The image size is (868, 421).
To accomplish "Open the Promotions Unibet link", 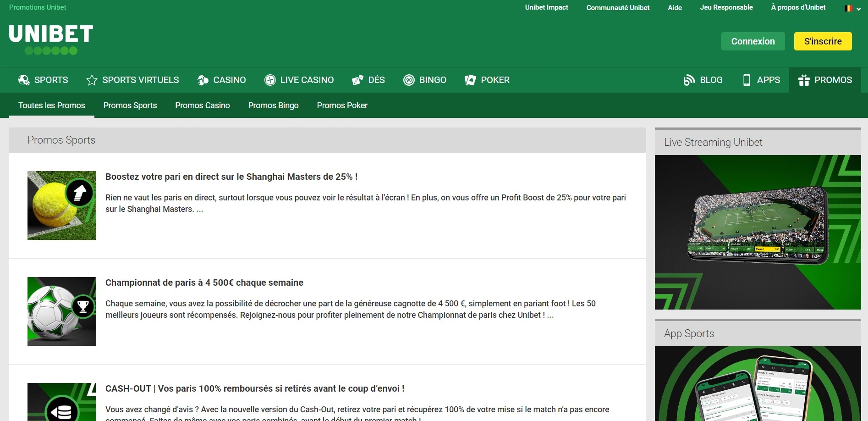I will pyautogui.click(x=38, y=7).
